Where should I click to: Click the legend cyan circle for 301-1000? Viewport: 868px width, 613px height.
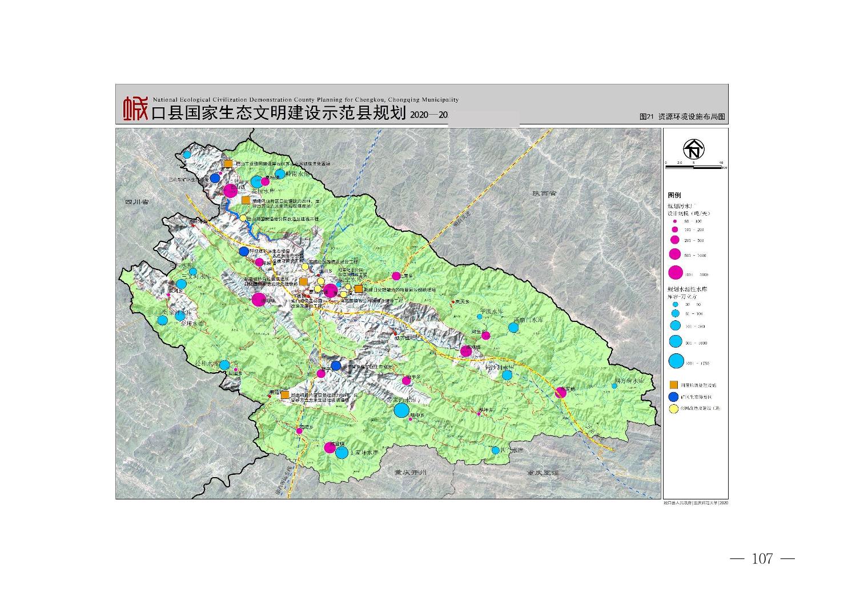[x=676, y=342]
